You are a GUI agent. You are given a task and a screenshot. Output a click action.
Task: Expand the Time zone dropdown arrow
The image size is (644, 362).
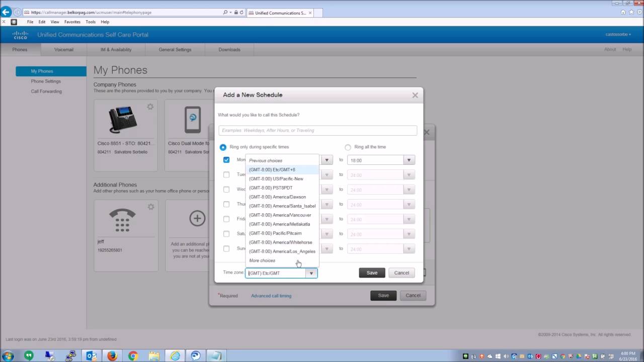(311, 273)
